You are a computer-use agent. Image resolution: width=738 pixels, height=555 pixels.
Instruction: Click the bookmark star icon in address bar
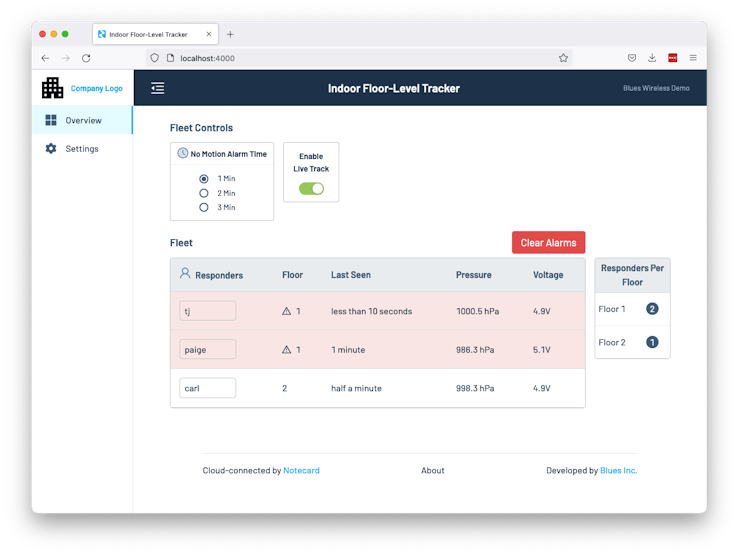point(563,58)
